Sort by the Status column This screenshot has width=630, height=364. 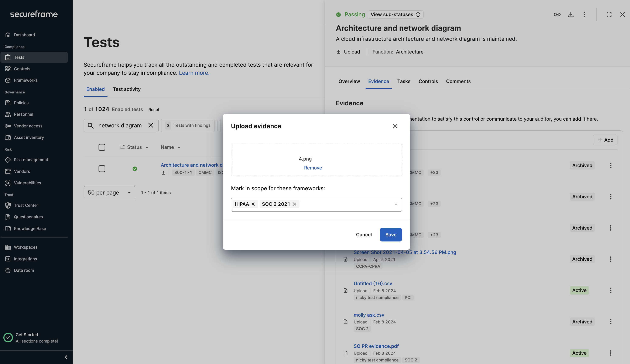pyautogui.click(x=134, y=147)
